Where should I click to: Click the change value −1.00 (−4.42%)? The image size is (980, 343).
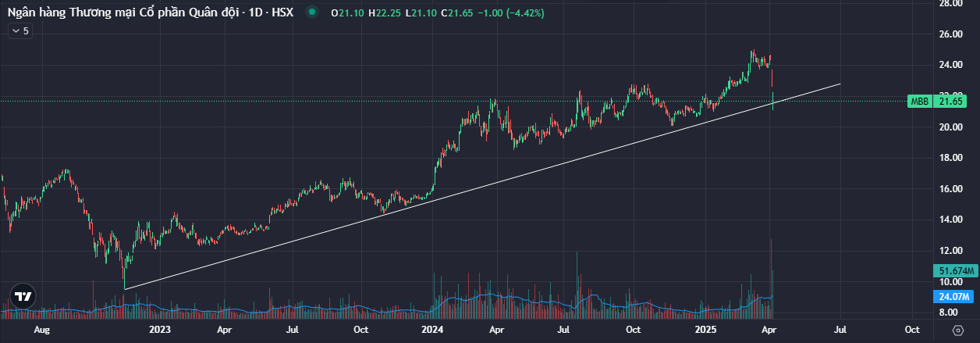[512, 13]
